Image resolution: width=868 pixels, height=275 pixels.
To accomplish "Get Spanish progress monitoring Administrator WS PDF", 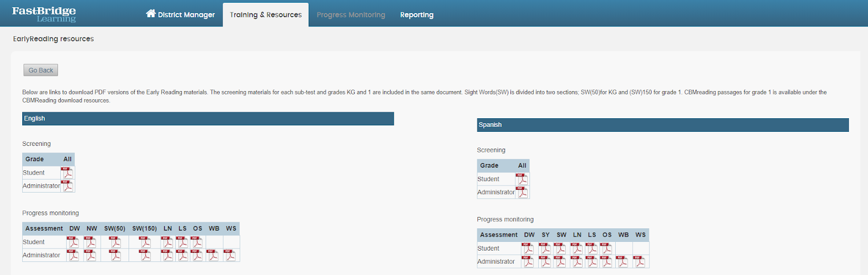I will pyautogui.click(x=639, y=261).
